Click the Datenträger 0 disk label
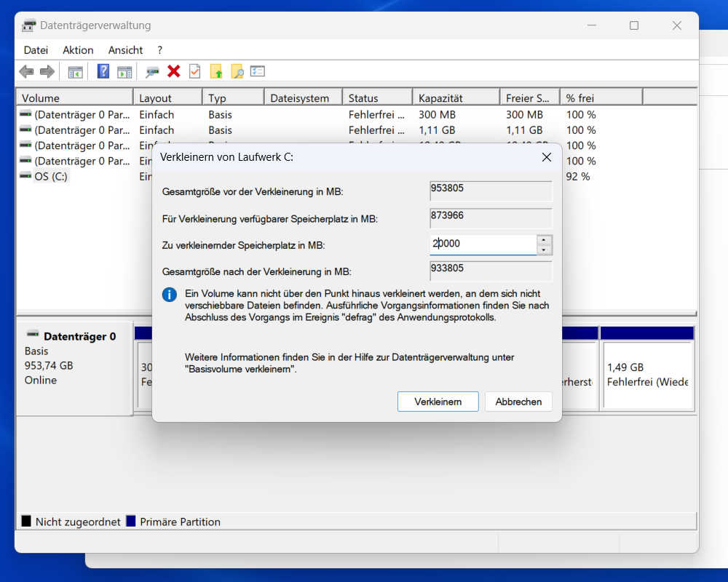This screenshot has width=728, height=582. tap(80, 337)
